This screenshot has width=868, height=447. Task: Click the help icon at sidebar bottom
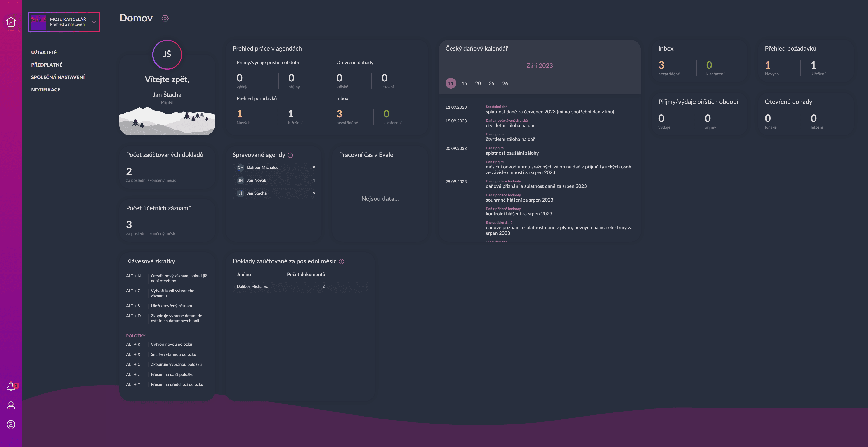[x=11, y=424]
